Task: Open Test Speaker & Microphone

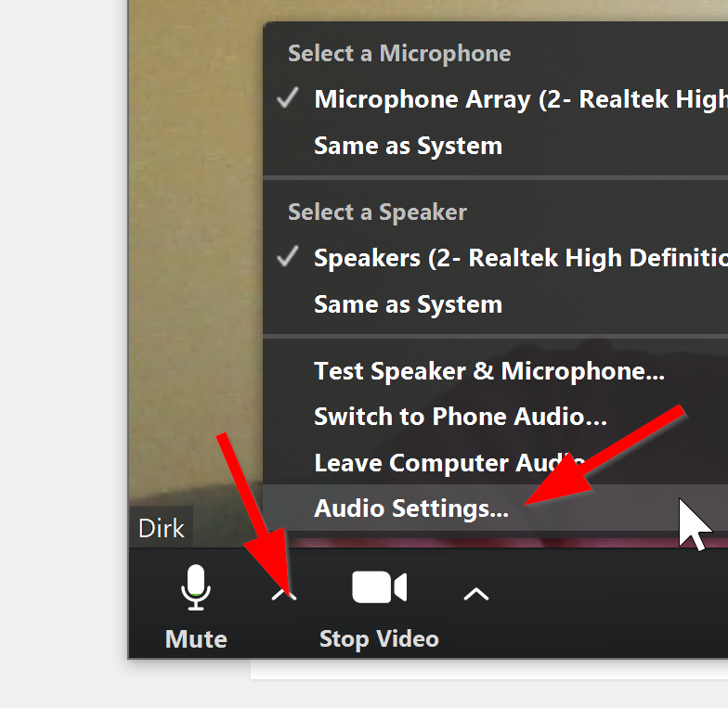Action: pos(489,371)
